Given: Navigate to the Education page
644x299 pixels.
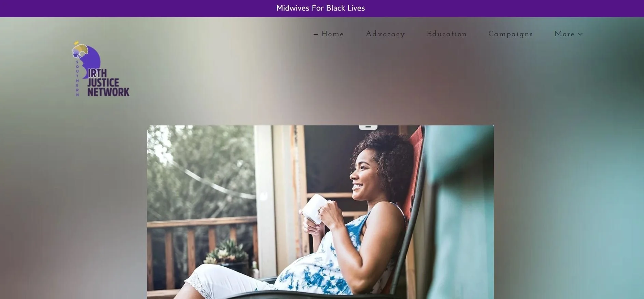Looking at the screenshot, I should coord(447,34).
